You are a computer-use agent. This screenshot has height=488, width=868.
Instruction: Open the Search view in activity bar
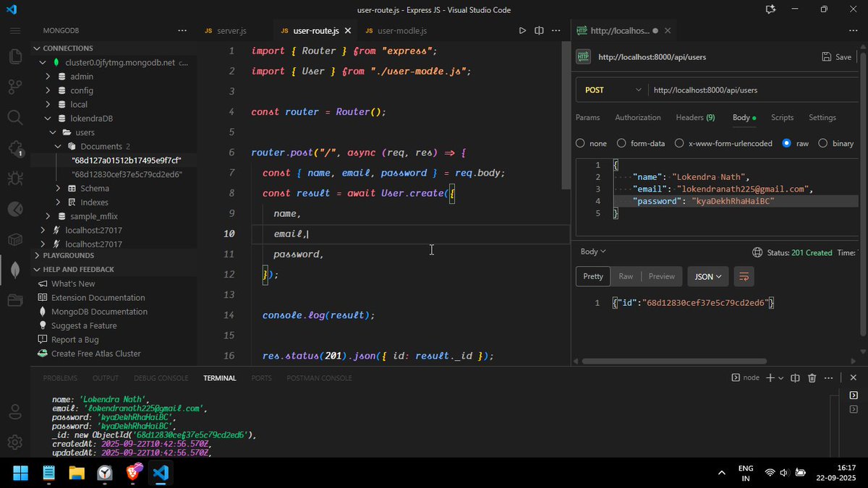click(14, 117)
